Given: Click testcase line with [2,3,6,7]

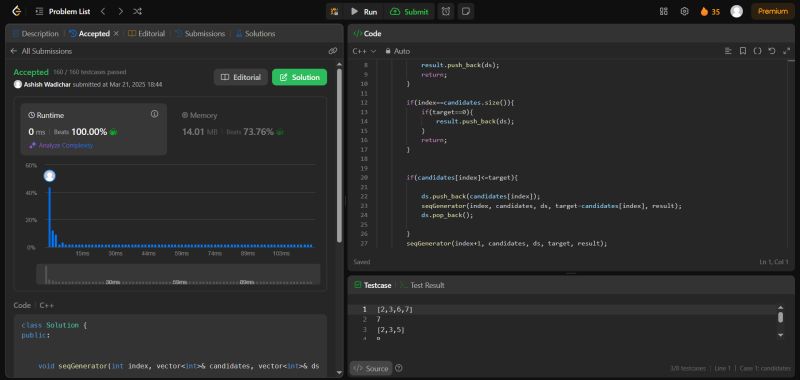Looking at the screenshot, I should 394,310.
